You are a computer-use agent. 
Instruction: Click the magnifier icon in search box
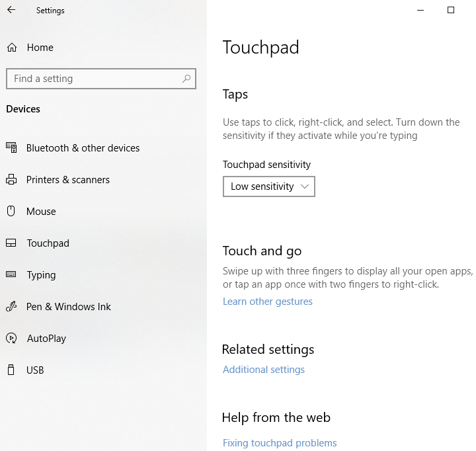pos(187,79)
